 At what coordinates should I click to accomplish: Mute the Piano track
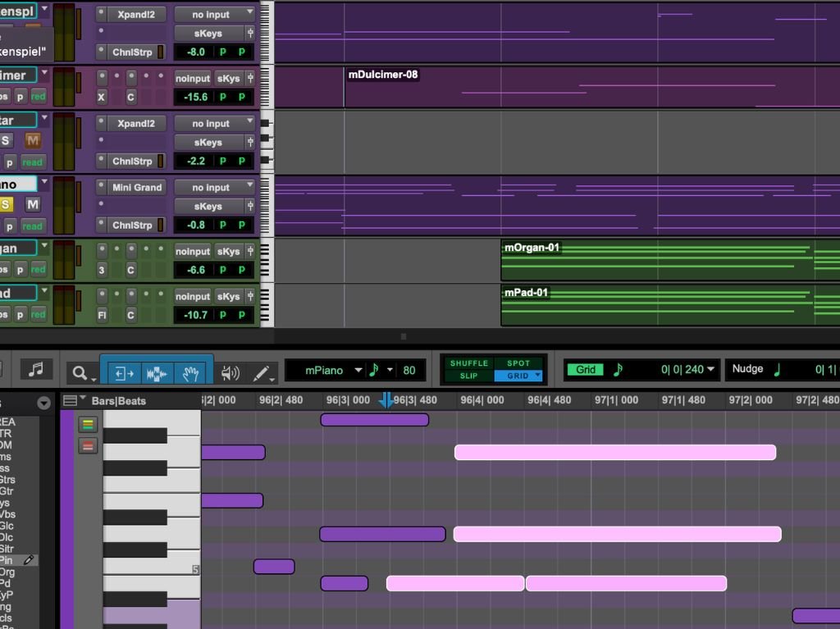coord(33,204)
